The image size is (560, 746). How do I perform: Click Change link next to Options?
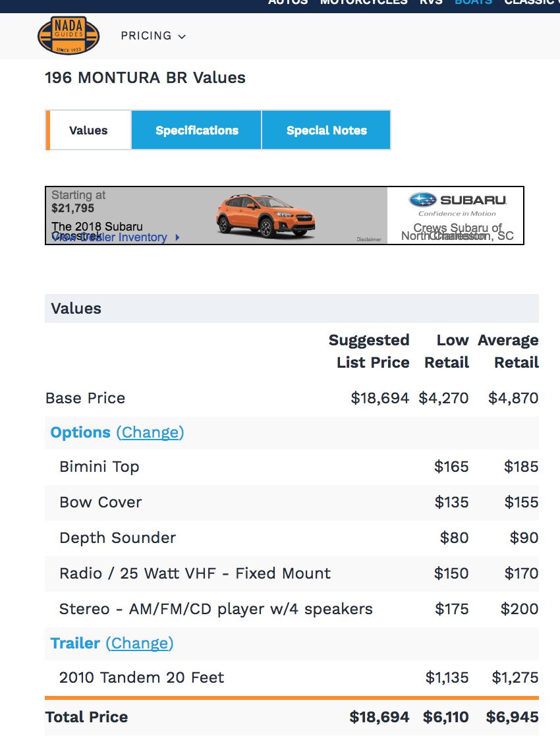150,432
